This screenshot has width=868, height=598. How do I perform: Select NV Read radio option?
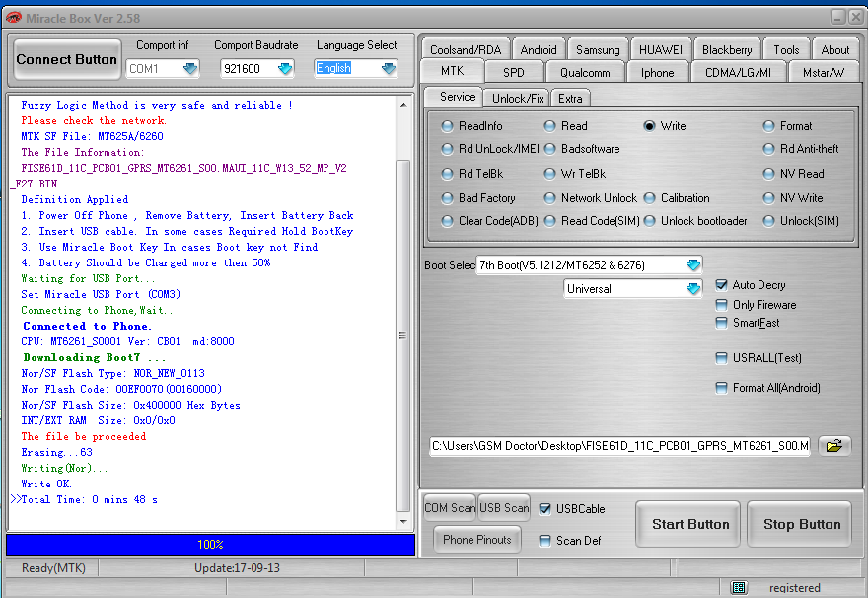pyautogui.click(x=768, y=174)
